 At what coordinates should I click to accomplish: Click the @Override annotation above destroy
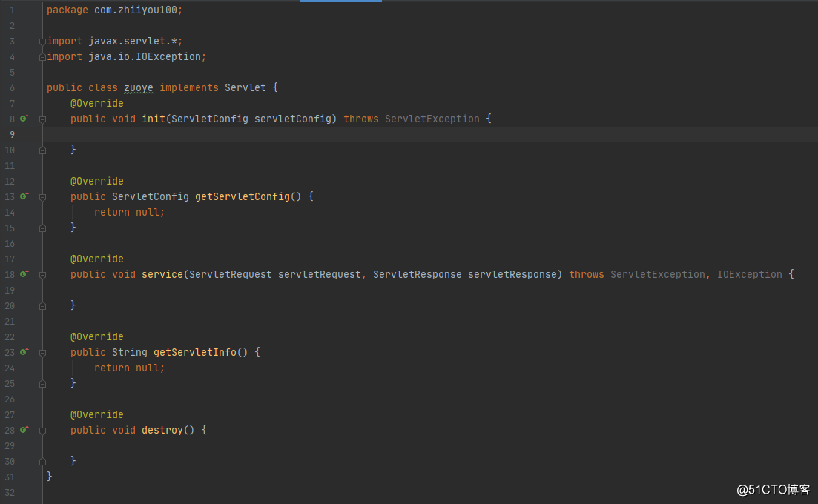(x=97, y=414)
